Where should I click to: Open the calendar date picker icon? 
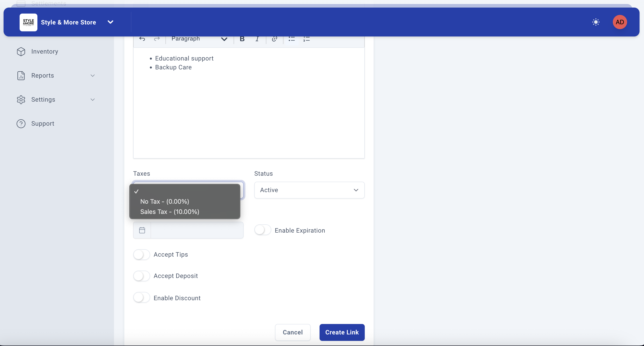(x=142, y=230)
